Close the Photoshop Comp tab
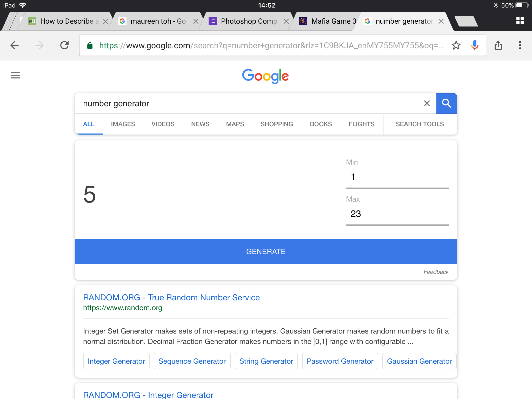 [286, 21]
